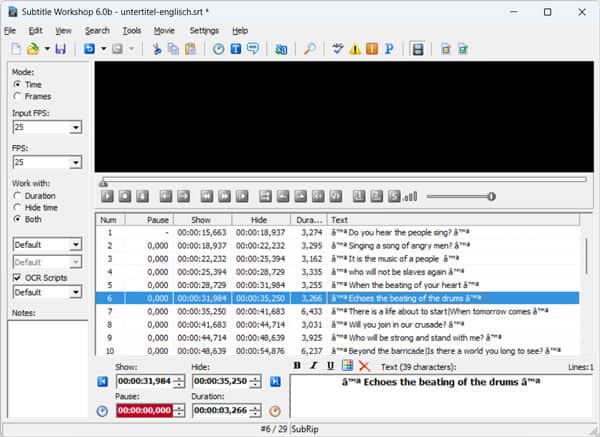Click the copy icon in toolbar
Image resolution: width=600 pixels, height=437 pixels.
(x=174, y=49)
